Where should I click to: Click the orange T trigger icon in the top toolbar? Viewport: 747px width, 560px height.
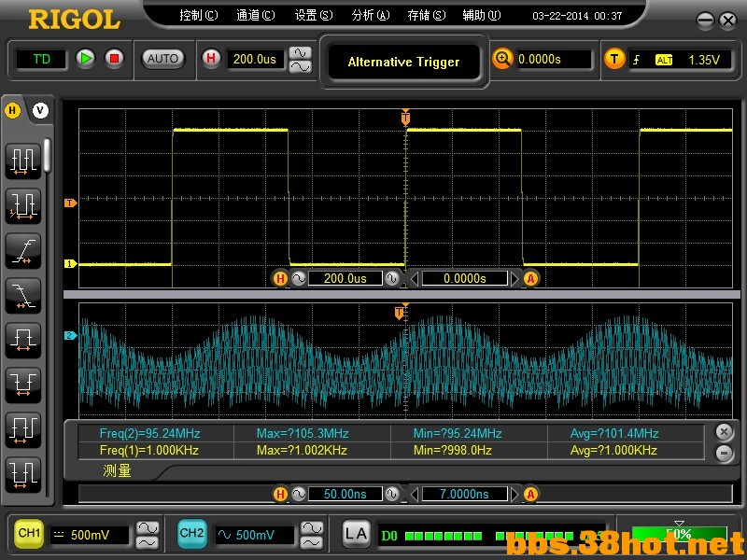coord(614,59)
